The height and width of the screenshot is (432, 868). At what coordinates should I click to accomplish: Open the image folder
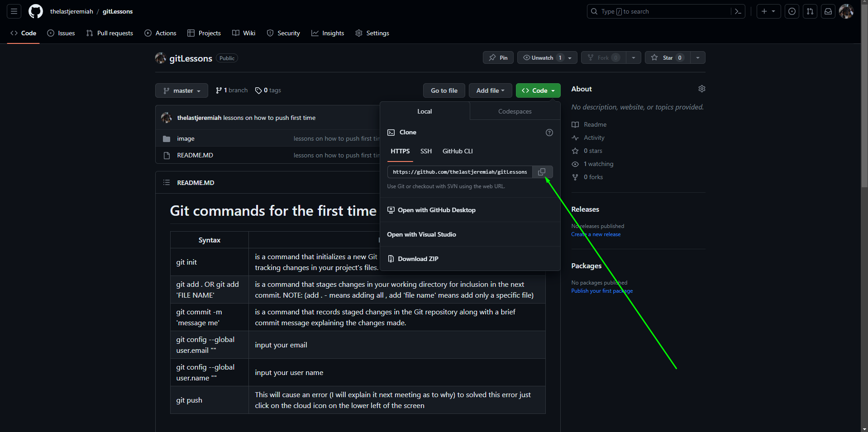click(x=186, y=139)
